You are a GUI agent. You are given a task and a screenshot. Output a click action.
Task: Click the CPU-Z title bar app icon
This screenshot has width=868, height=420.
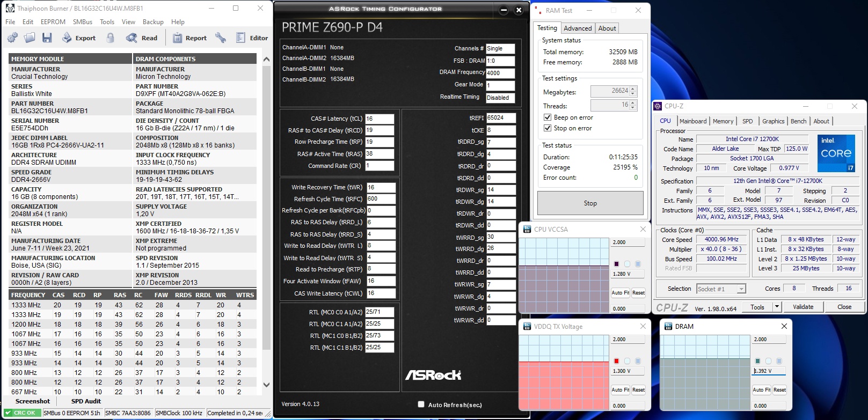click(x=658, y=106)
